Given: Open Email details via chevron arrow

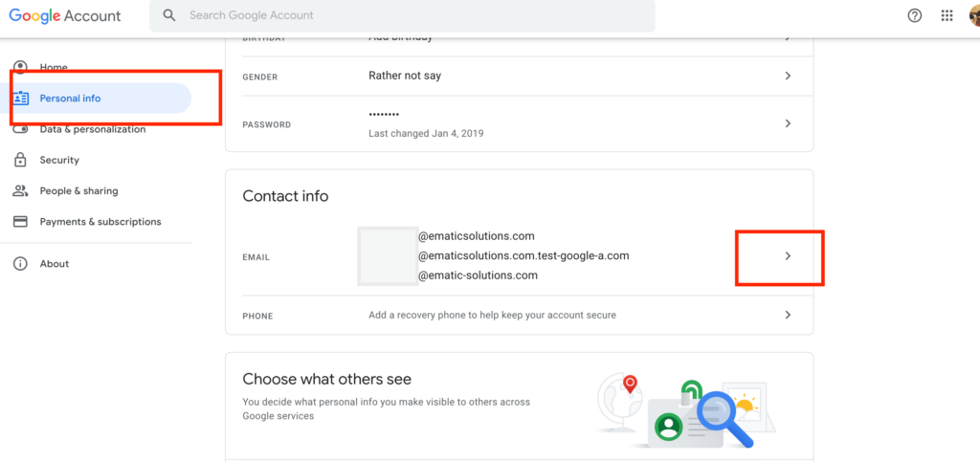Looking at the screenshot, I should 788,256.
